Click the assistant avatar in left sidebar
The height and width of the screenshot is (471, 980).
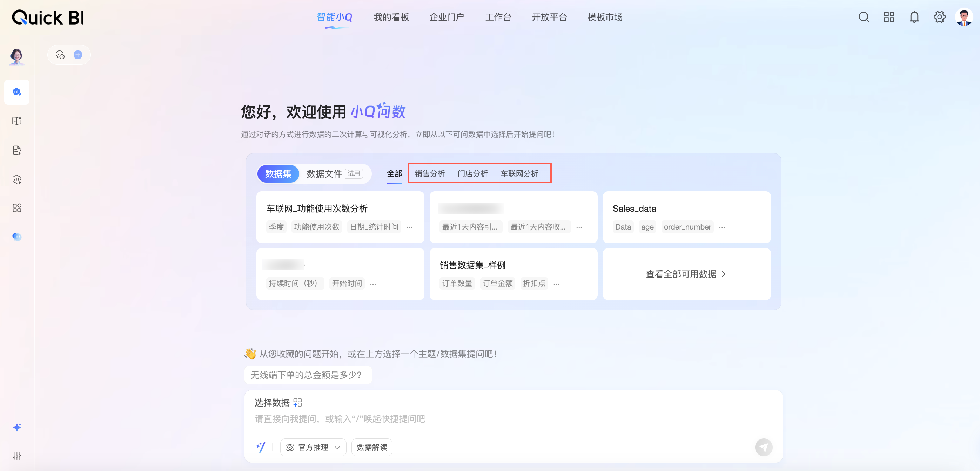pyautogui.click(x=17, y=57)
